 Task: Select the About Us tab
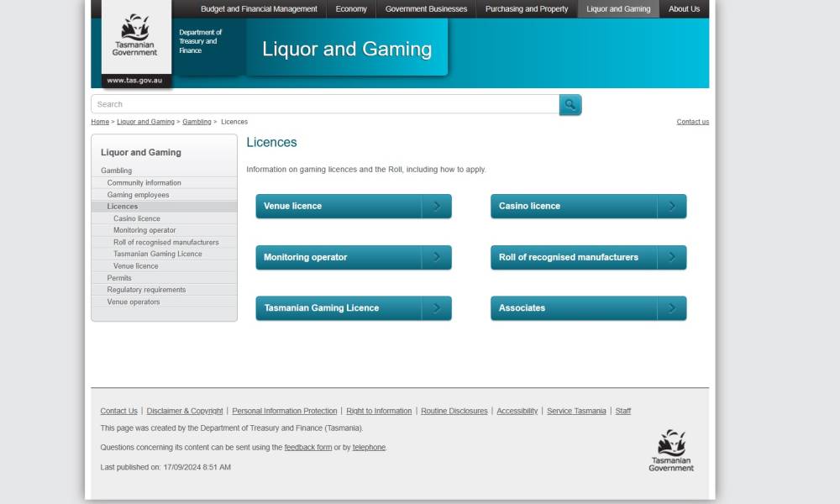pyautogui.click(x=684, y=9)
